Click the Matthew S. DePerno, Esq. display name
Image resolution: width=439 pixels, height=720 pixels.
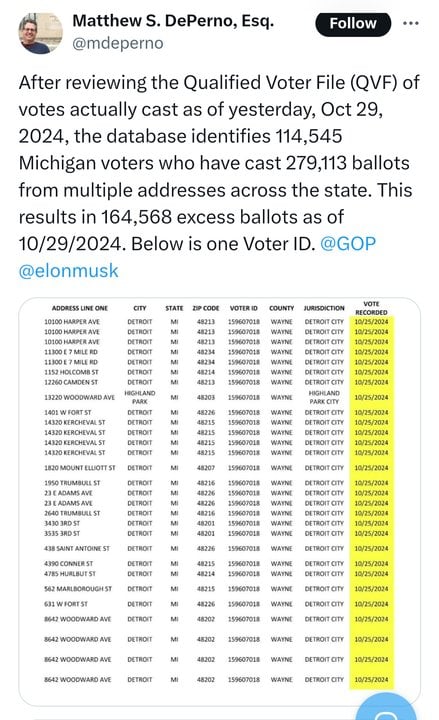173,20
